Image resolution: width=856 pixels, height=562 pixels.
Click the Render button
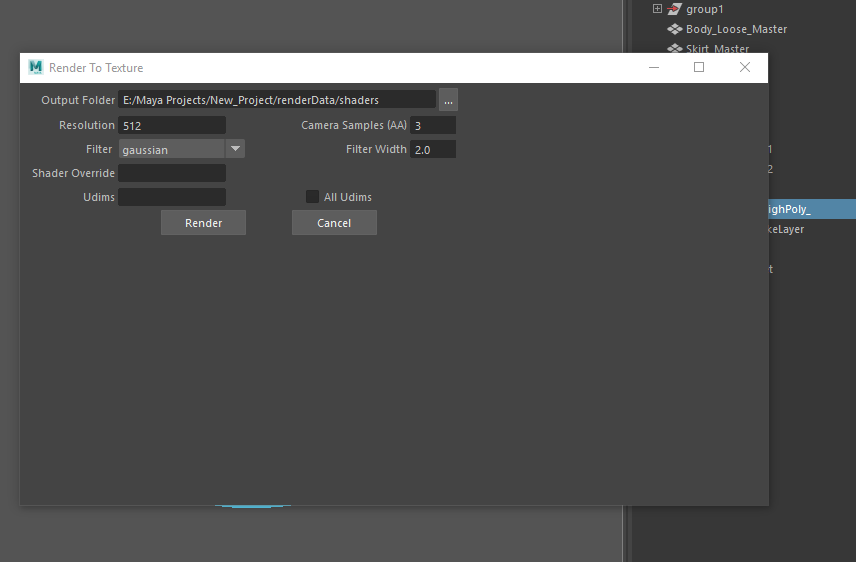click(203, 223)
